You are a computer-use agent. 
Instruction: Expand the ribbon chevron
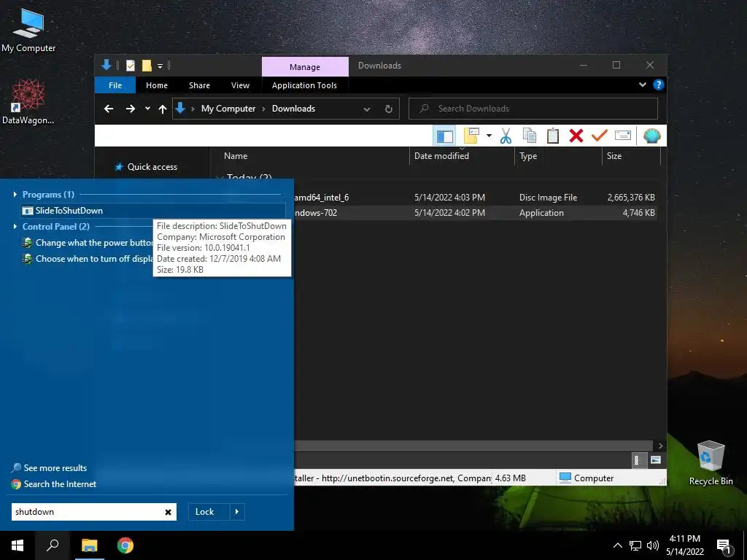[x=642, y=85]
